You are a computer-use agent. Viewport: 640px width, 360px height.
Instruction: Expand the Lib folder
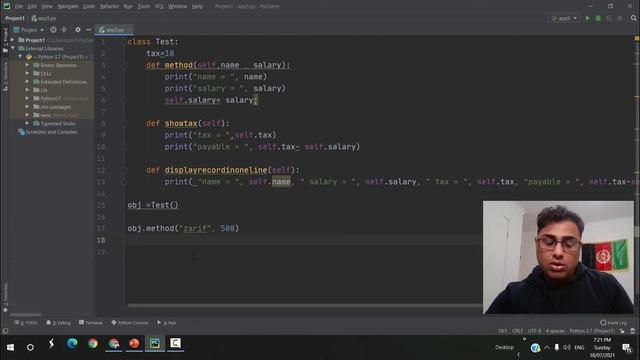pyautogui.click(x=27, y=90)
